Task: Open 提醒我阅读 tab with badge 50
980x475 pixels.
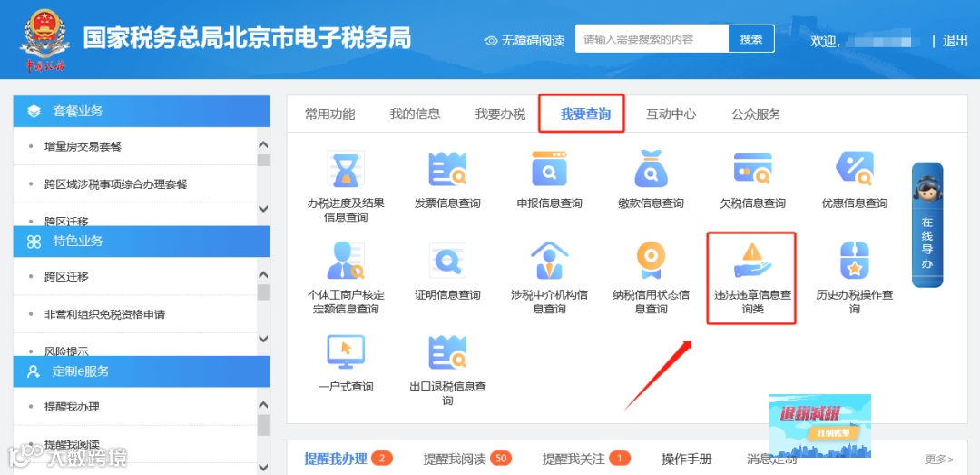Action: (467, 459)
